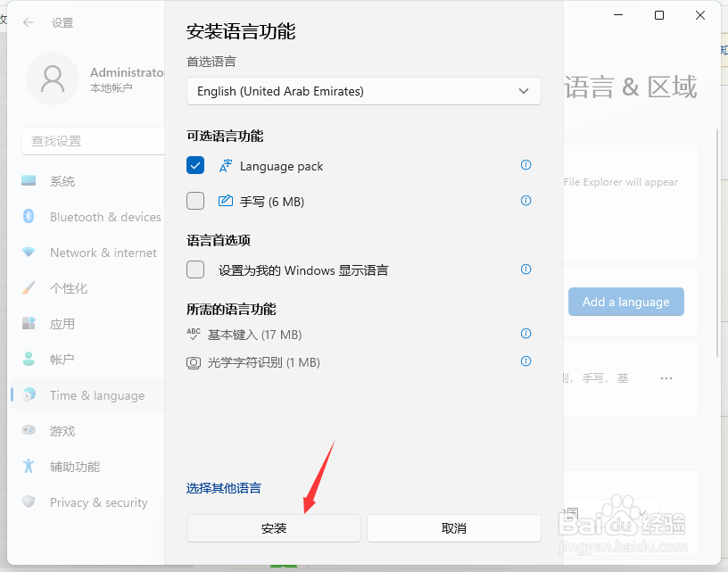Click the 基本键入 (17 MB) text

[254, 335]
